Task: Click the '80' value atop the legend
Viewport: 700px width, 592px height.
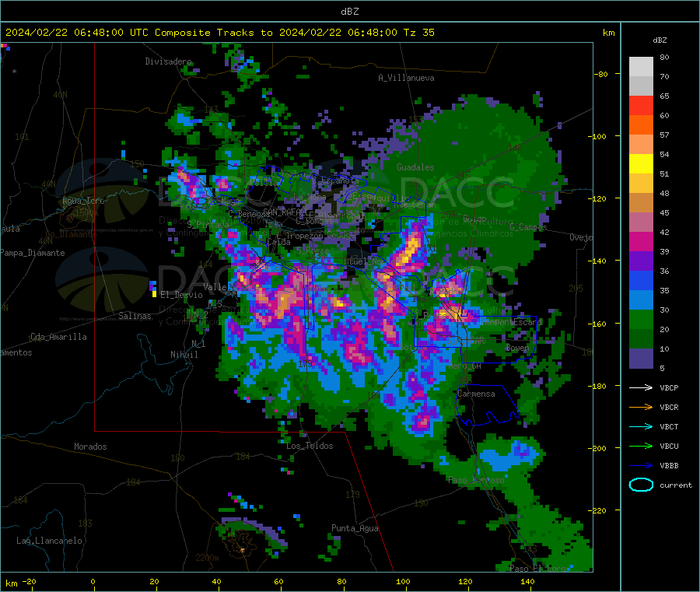Action: [664, 57]
